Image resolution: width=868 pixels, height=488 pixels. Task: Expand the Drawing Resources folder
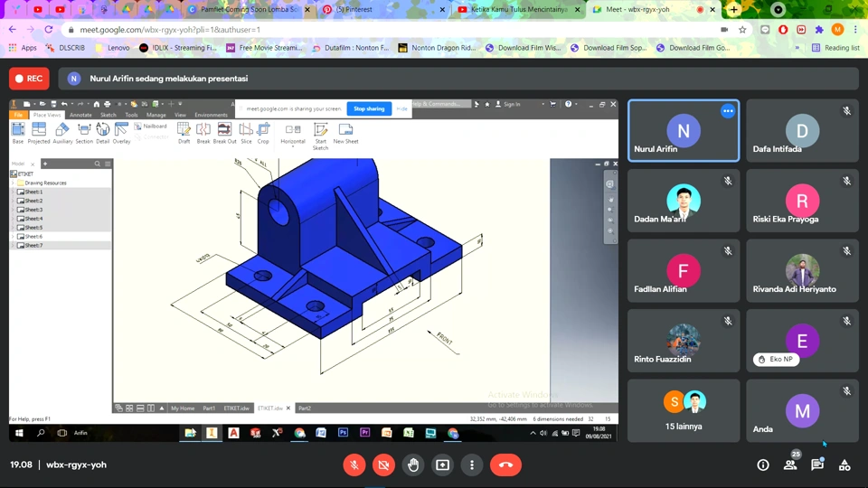click(13, 183)
